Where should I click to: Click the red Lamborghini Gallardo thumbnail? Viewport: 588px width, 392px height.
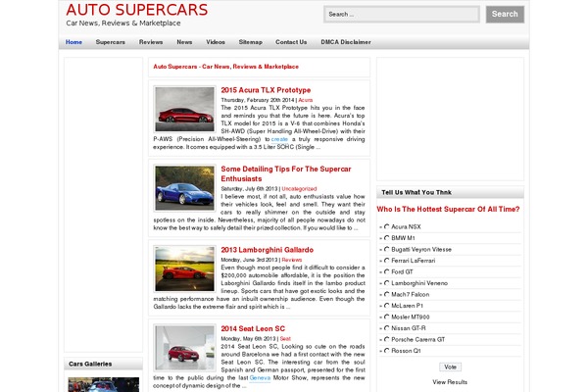click(185, 269)
